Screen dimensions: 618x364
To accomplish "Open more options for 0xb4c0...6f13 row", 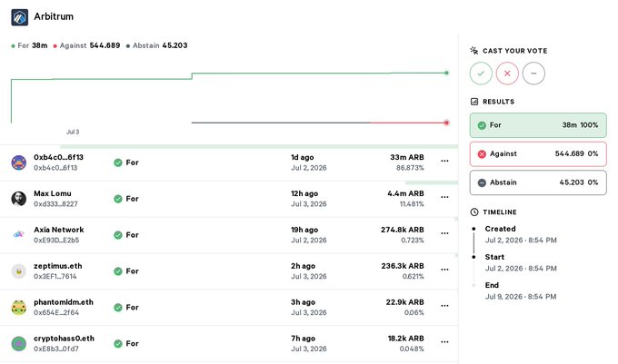I will pos(444,161).
